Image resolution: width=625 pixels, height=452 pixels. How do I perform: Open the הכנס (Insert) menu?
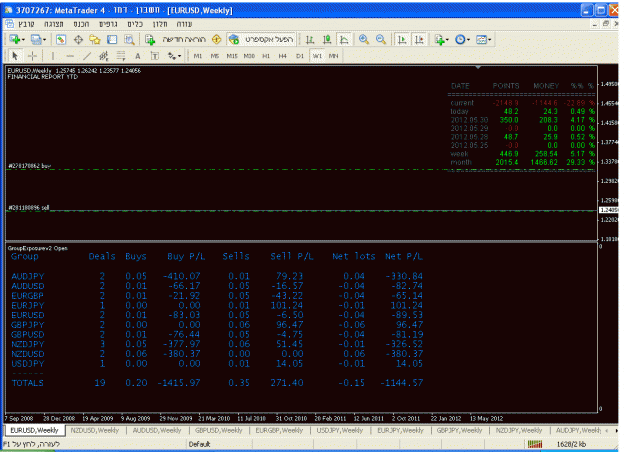[x=81, y=24]
